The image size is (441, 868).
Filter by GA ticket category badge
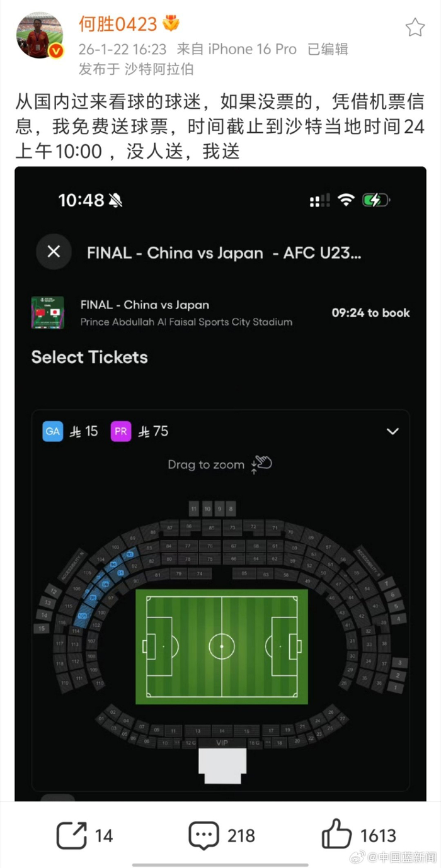coord(53,431)
